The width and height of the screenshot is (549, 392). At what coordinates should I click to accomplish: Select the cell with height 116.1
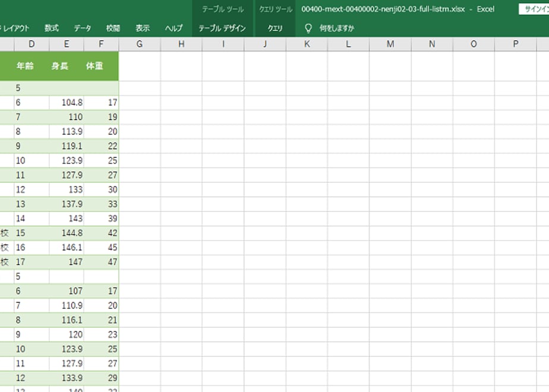67,320
